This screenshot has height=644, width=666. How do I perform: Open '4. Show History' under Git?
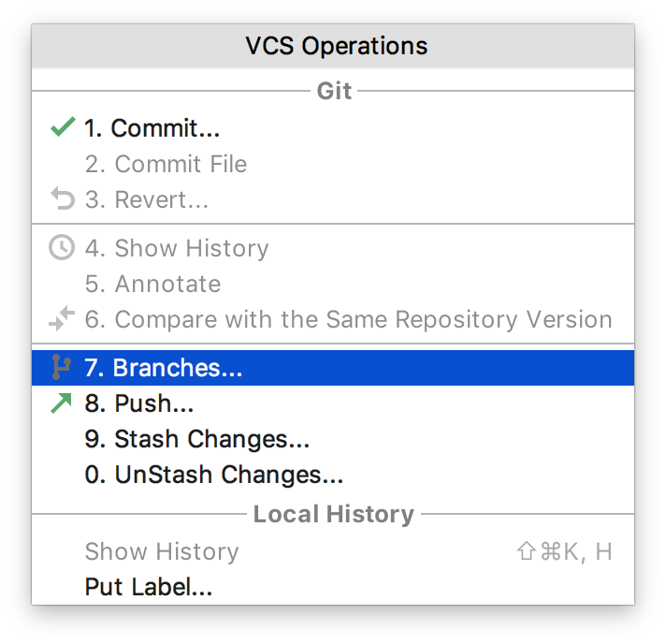coord(333,248)
